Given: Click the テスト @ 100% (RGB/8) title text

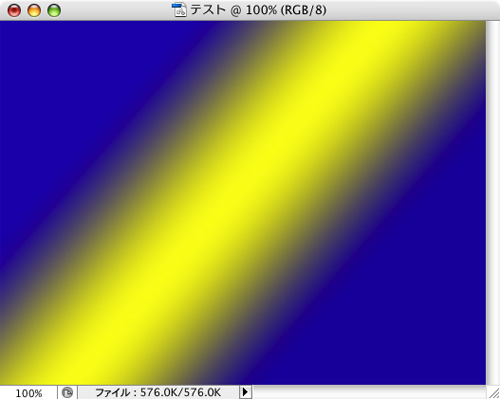Looking at the screenshot, I should (258, 10).
